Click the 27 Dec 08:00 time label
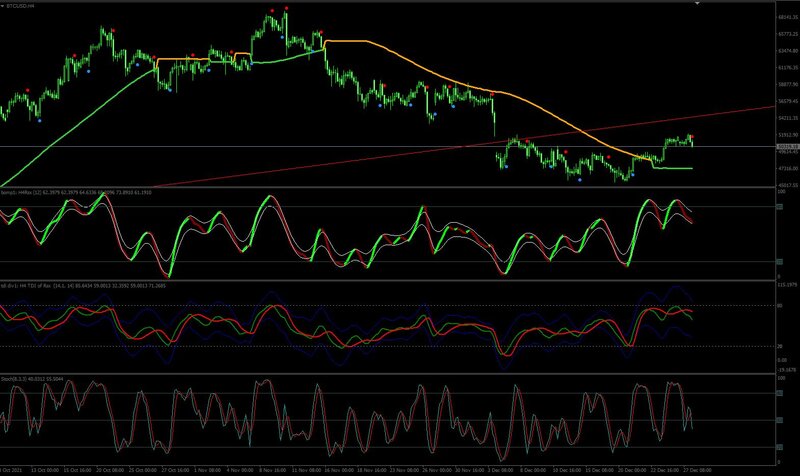 [697, 470]
